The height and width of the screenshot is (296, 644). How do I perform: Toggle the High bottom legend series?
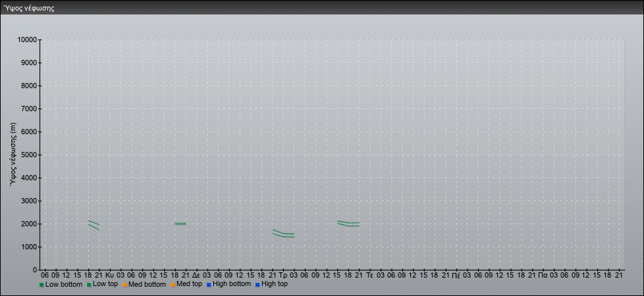click(x=228, y=284)
